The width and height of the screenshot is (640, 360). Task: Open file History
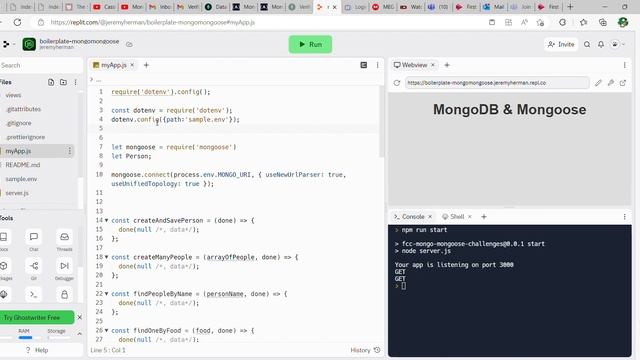[x=365, y=350]
